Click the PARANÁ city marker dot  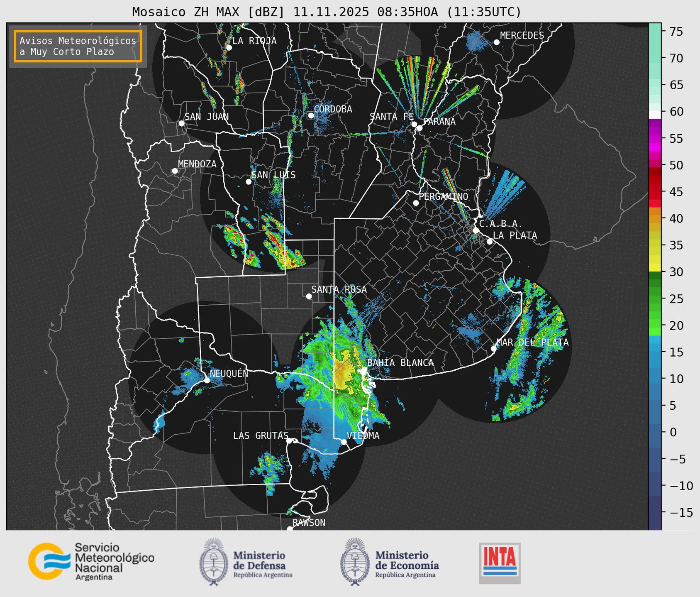(x=420, y=128)
